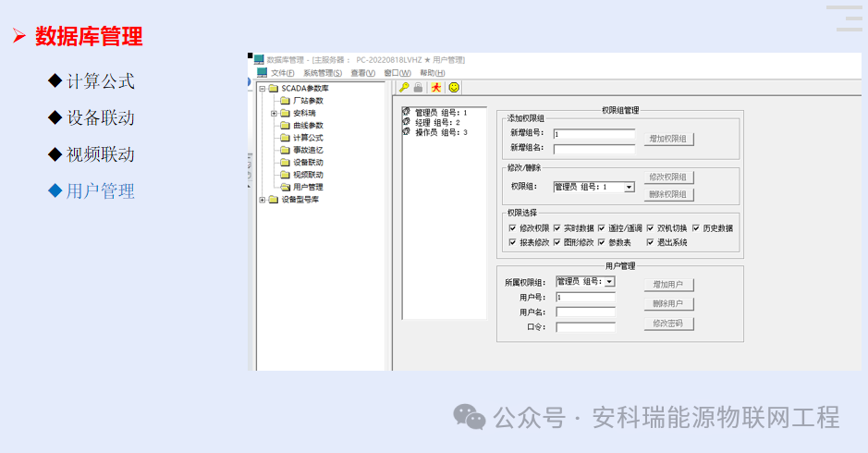Click the red 数据库管理 slide heading
The width and height of the screenshot is (868, 453).
click(89, 37)
